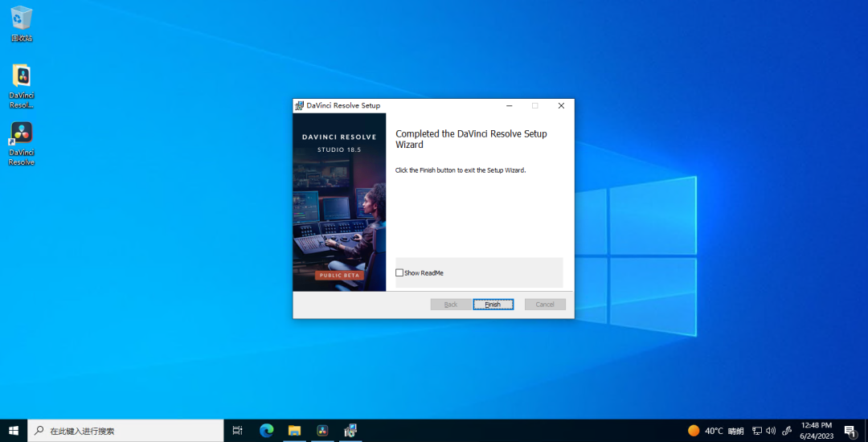Image resolution: width=868 pixels, height=442 pixels.
Task: Open the notification center icon
Action: [850, 431]
